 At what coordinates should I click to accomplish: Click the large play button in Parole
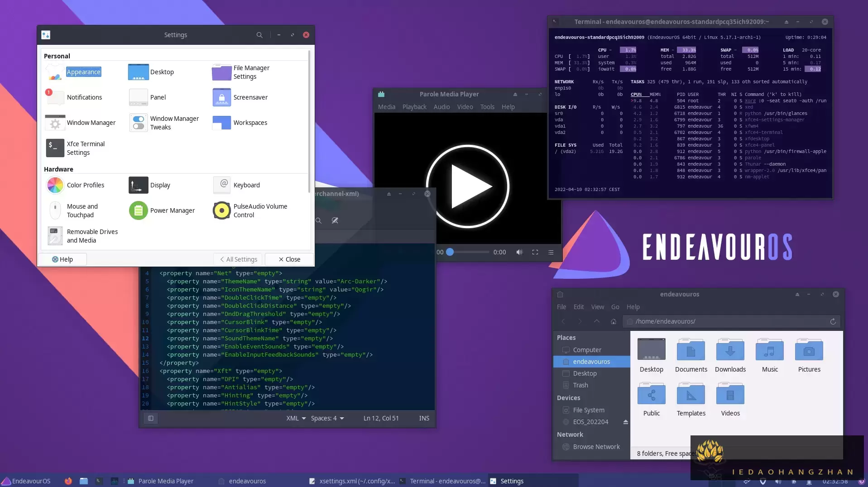(x=468, y=186)
